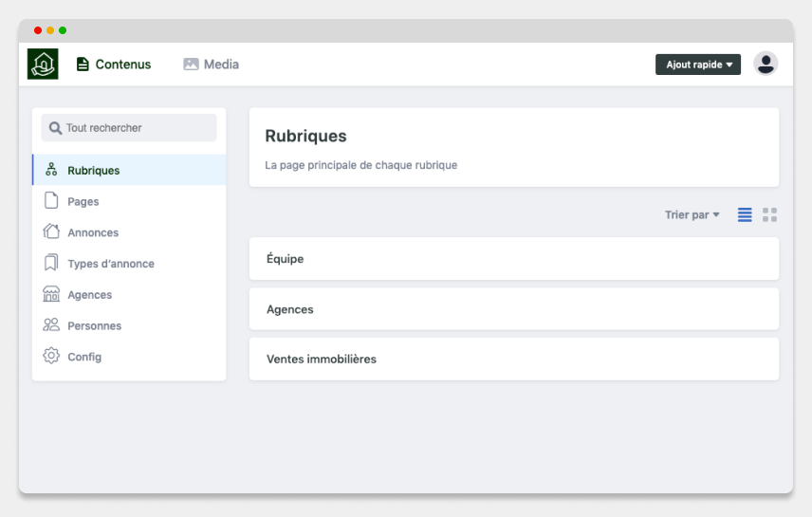The height and width of the screenshot is (517, 812).
Task: Select the Rubriques tree icon in sidebar
Action: [x=51, y=170]
